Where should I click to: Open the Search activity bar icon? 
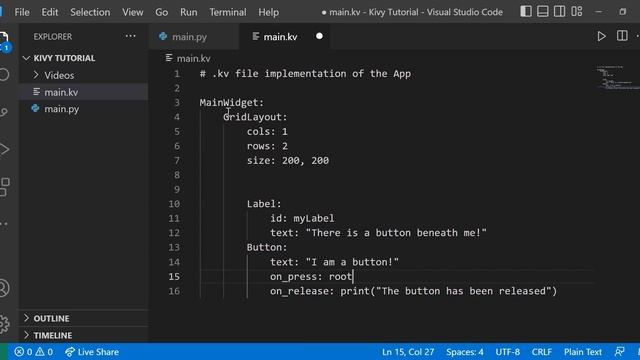[4, 75]
